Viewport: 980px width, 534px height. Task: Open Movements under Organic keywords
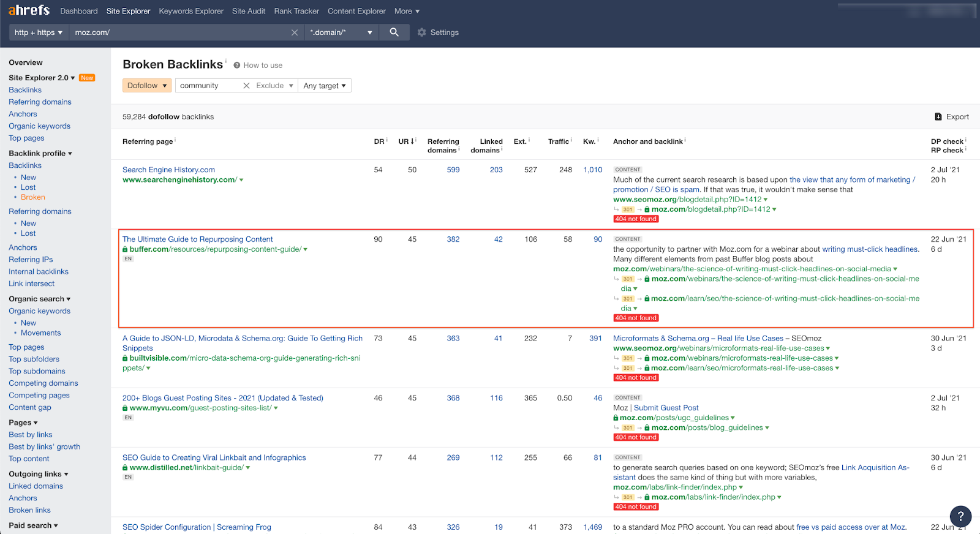[41, 333]
